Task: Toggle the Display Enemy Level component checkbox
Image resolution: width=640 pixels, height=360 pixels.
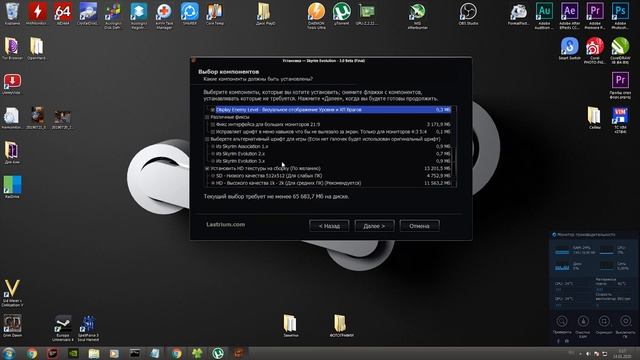Action: pyautogui.click(x=213, y=110)
